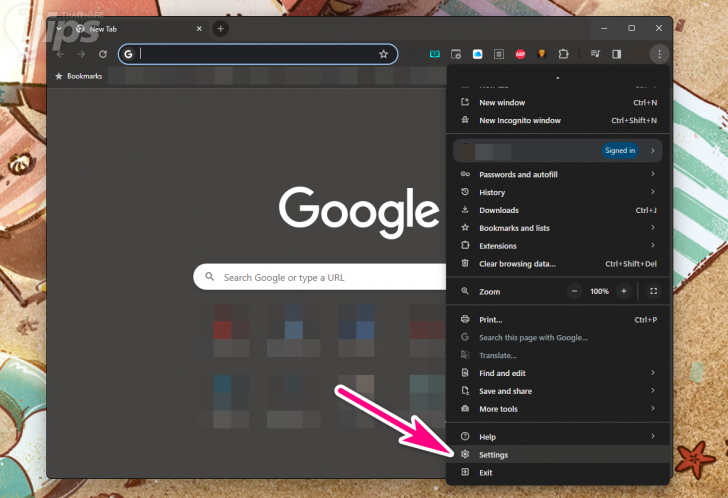Screen dimensions: 728x498
Task: Increase zoom with the plus button
Action: [x=624, y=291]
